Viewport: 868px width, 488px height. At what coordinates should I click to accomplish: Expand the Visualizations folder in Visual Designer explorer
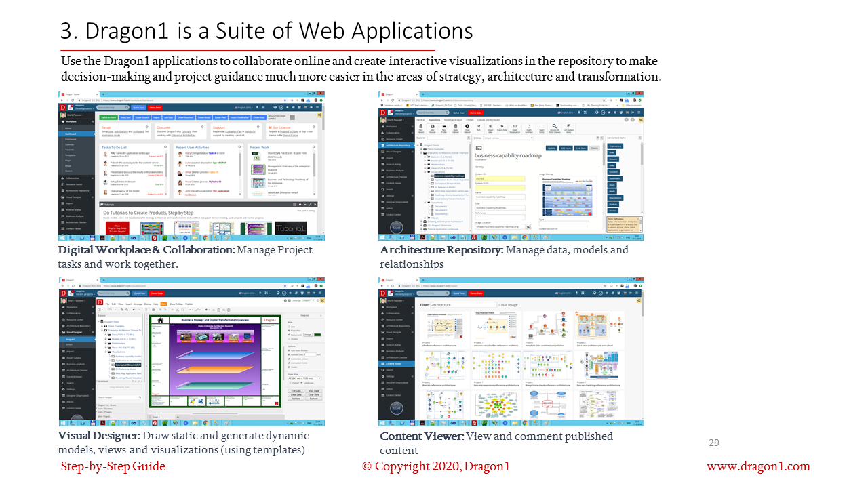click(x=107, y=352)
